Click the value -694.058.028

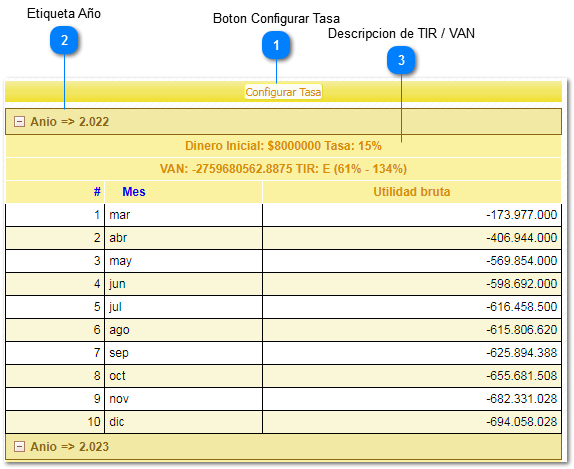coord(521,422)
